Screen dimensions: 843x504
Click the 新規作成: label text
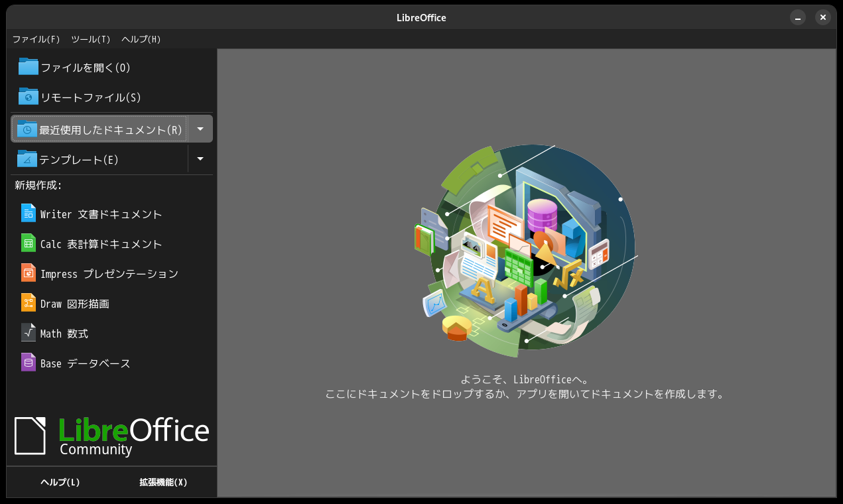38,185
